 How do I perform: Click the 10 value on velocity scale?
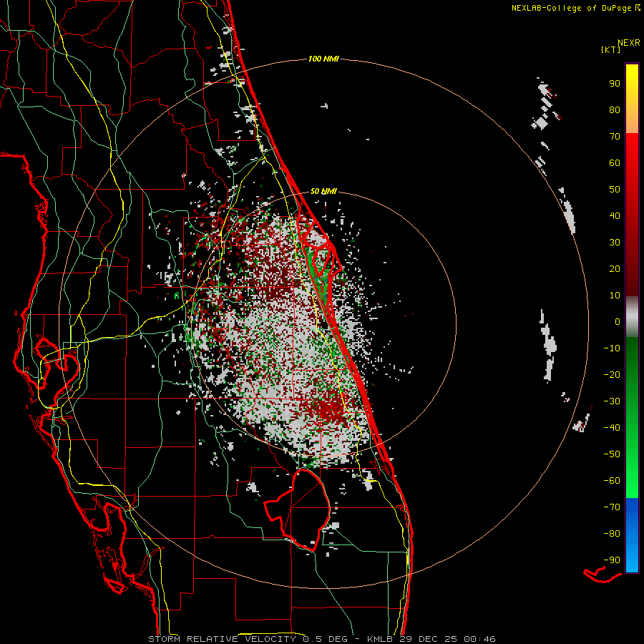click(x=615, y=296)
